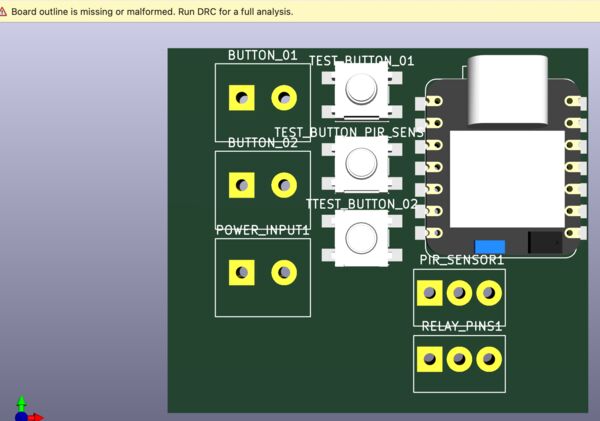The image size is (600, 421).
Task: Click the green Y-axis arrow of the gizmo
Action: 21,402
